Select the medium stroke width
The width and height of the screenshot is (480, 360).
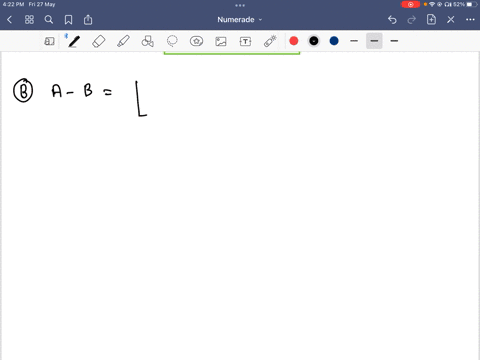tap(374, 41)
